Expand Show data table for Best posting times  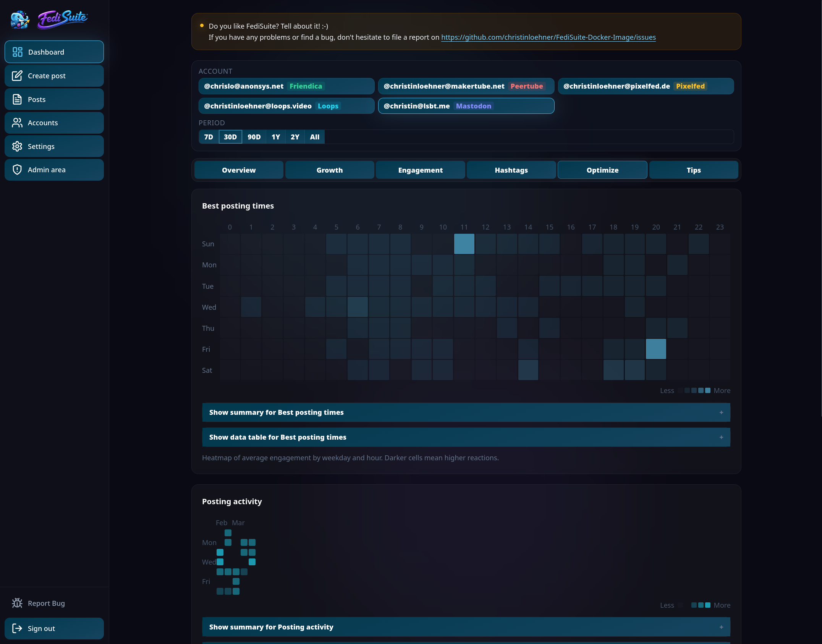coord(466,437)
